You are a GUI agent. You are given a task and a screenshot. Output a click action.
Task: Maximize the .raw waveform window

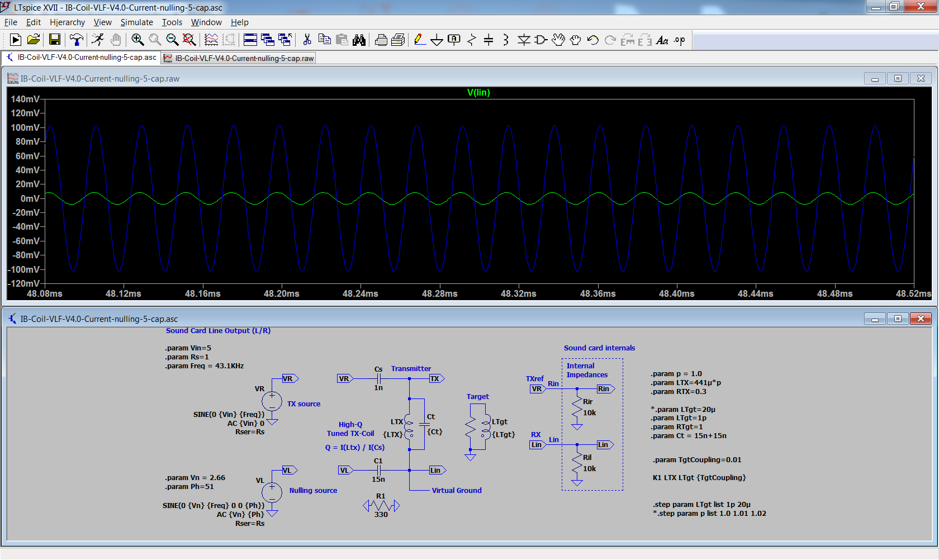tap(898, 78)
